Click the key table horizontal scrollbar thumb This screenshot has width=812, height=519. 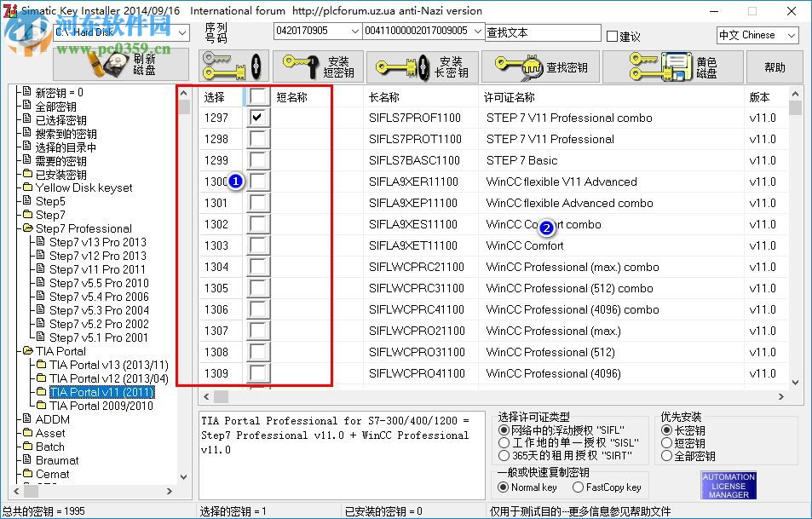coord(222,397)
